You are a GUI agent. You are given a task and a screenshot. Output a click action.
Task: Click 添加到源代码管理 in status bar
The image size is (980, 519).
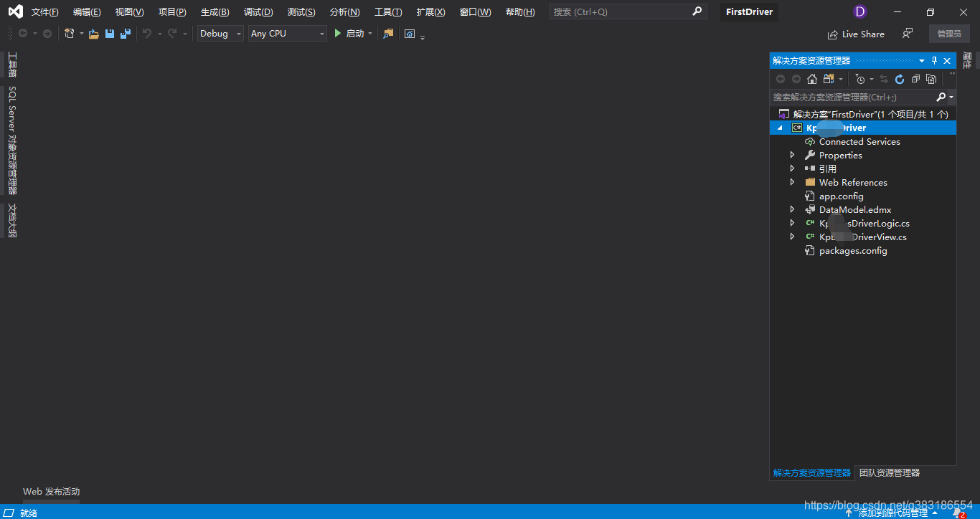point(892,513)
